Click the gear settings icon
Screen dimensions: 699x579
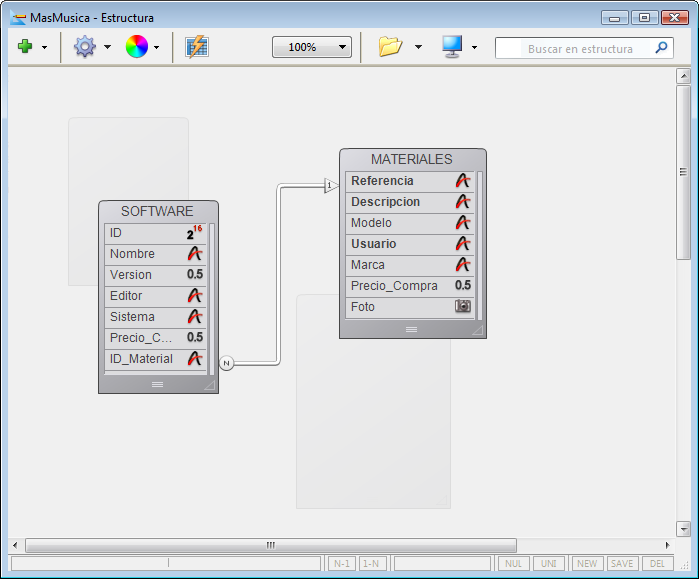[x=85, y=47]
